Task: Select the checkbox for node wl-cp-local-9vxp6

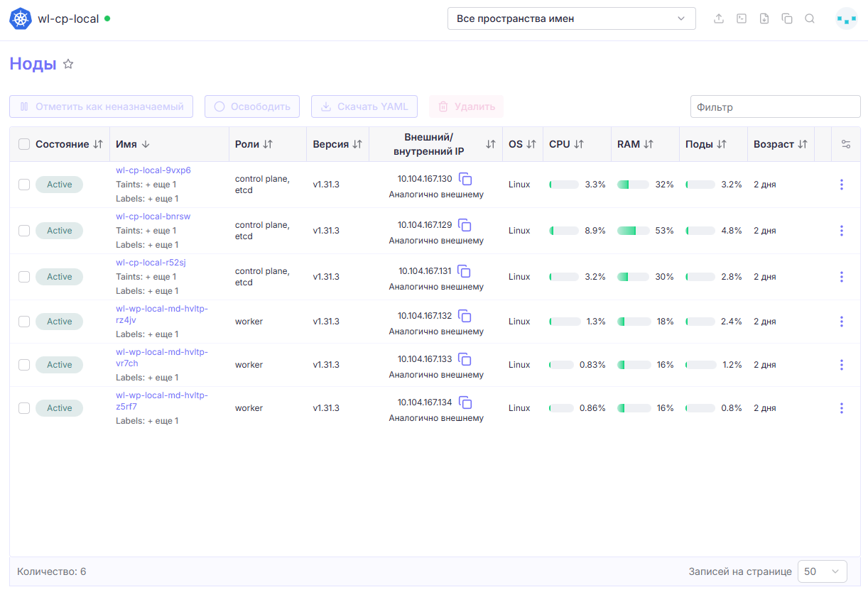Action: (24, 185)
